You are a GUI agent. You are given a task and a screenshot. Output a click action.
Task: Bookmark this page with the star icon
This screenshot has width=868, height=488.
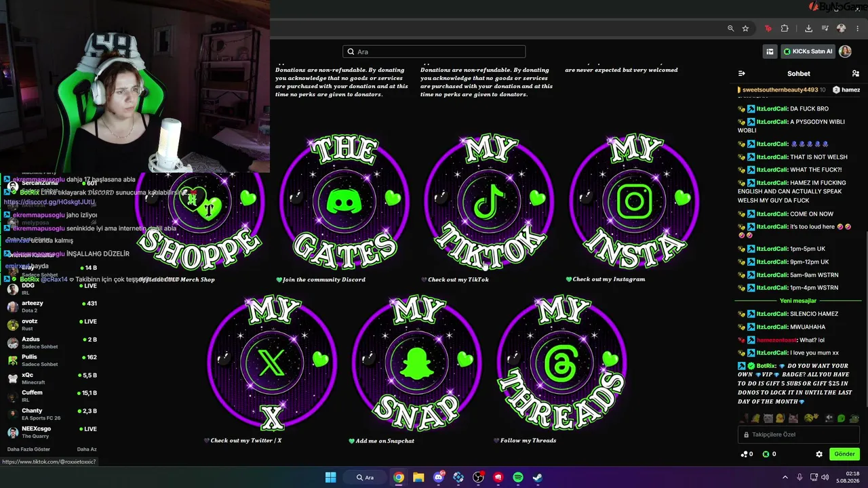point(745,28)
